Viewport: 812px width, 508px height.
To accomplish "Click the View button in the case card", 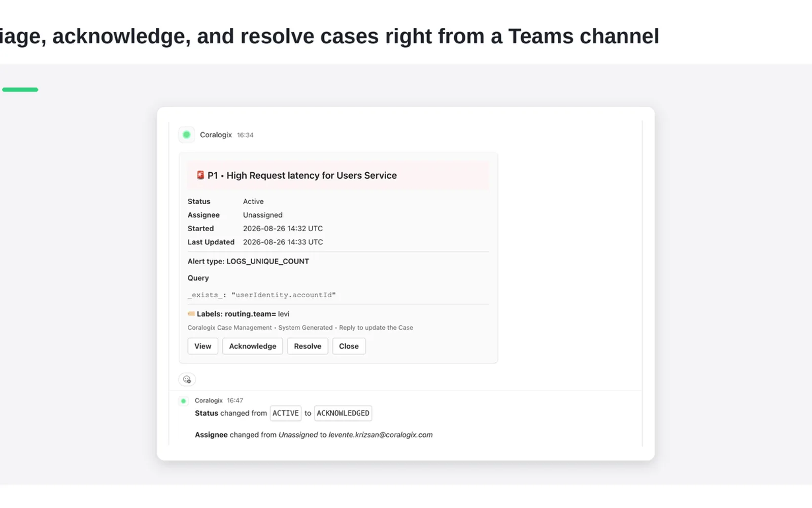I will (202, 346).
